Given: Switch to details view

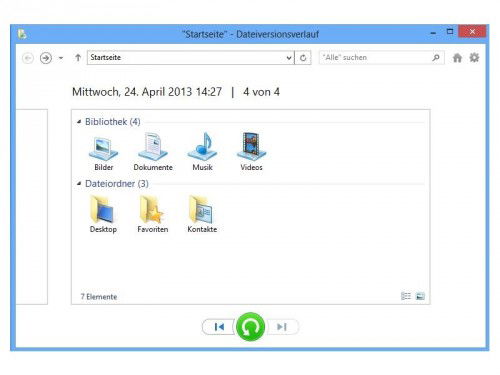Looking at the screenshot, I should point(406,296).
